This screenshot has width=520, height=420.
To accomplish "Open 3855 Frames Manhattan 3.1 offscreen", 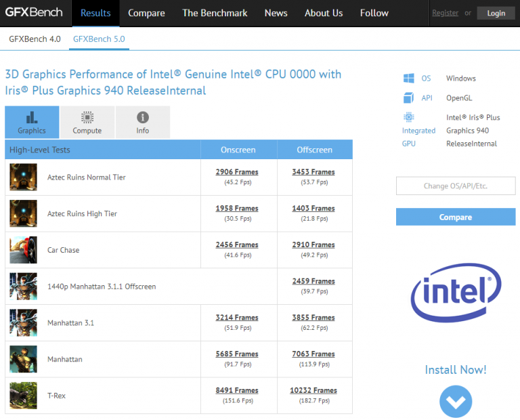I will [313, 318].
